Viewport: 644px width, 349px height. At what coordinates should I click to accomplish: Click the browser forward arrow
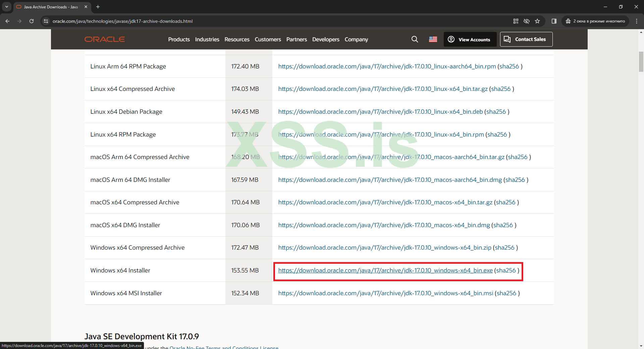tap(19, 21)
